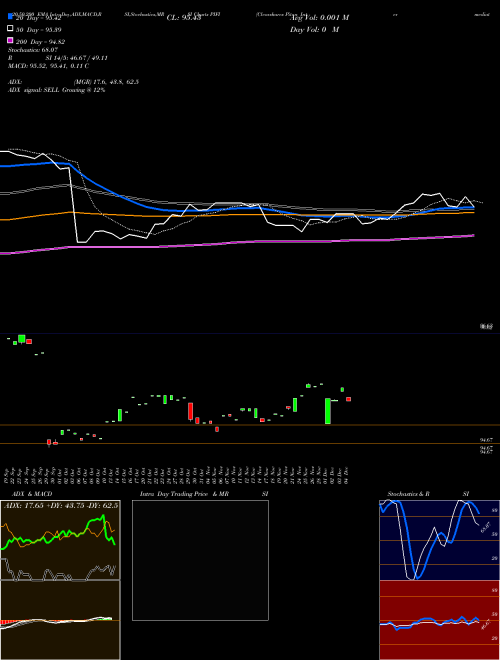Open the red RSI mini chart
The image size is (500, 660).
pos(439,620)
